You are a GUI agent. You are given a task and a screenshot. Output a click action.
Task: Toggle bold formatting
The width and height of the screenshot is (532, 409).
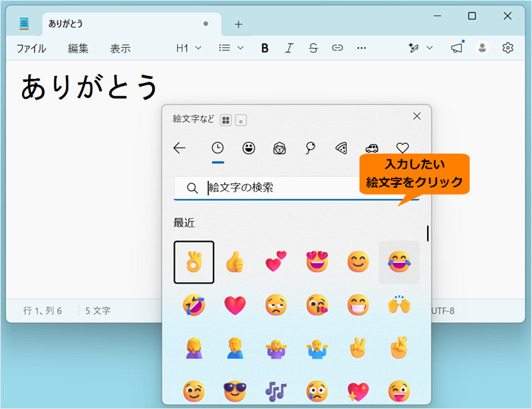(x=264, y=48)
